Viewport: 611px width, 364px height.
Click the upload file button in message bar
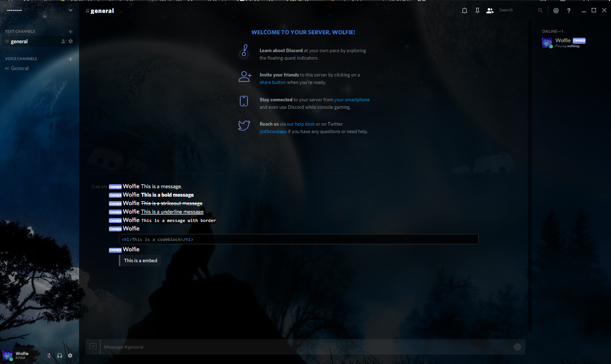[x=93, y=347]
